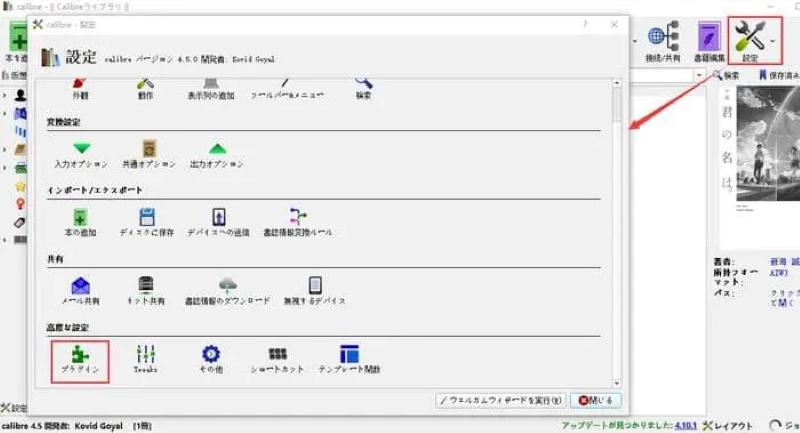
Task: Click the update version 4.10.1 link
Action: pos(685,425)
